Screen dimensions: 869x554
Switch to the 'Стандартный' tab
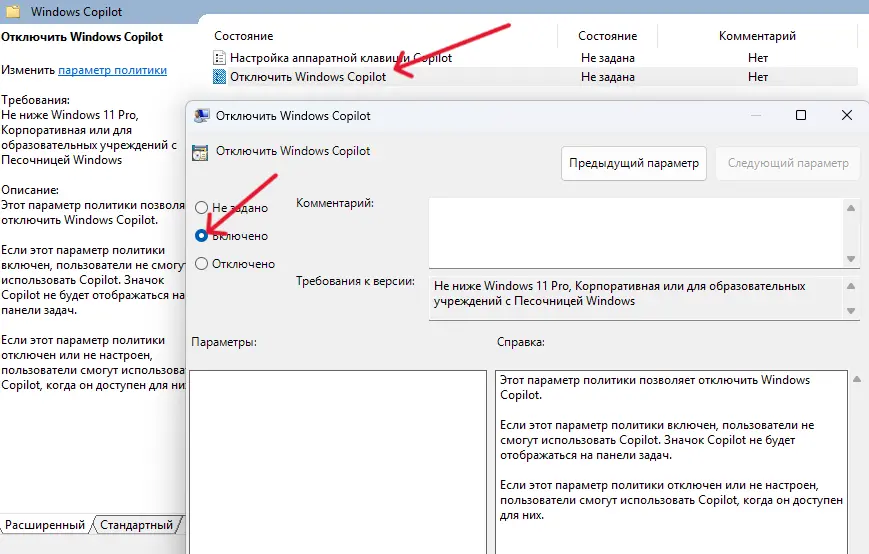tap(136, 525)
